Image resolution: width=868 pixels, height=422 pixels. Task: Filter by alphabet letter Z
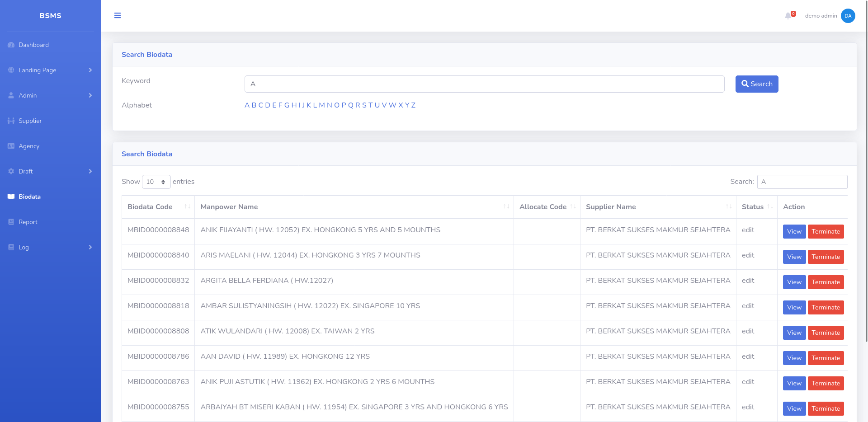[x=413, y=105]
